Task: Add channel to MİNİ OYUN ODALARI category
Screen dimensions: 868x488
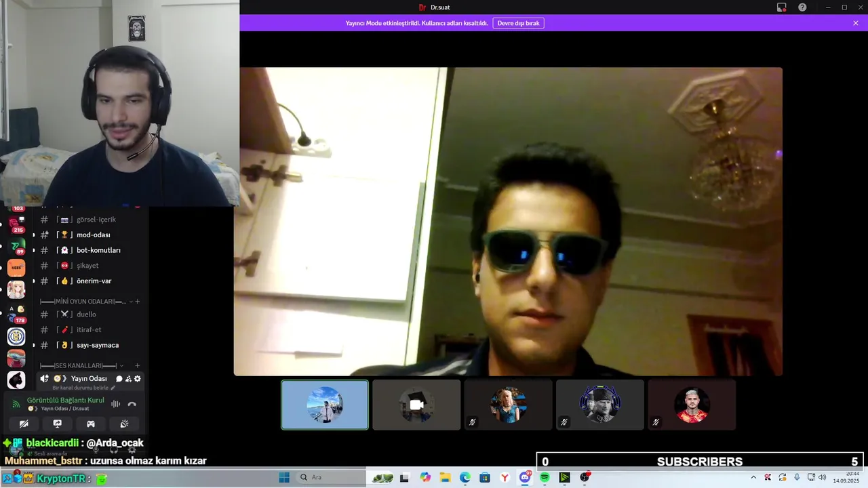Action: pos(138,301)
